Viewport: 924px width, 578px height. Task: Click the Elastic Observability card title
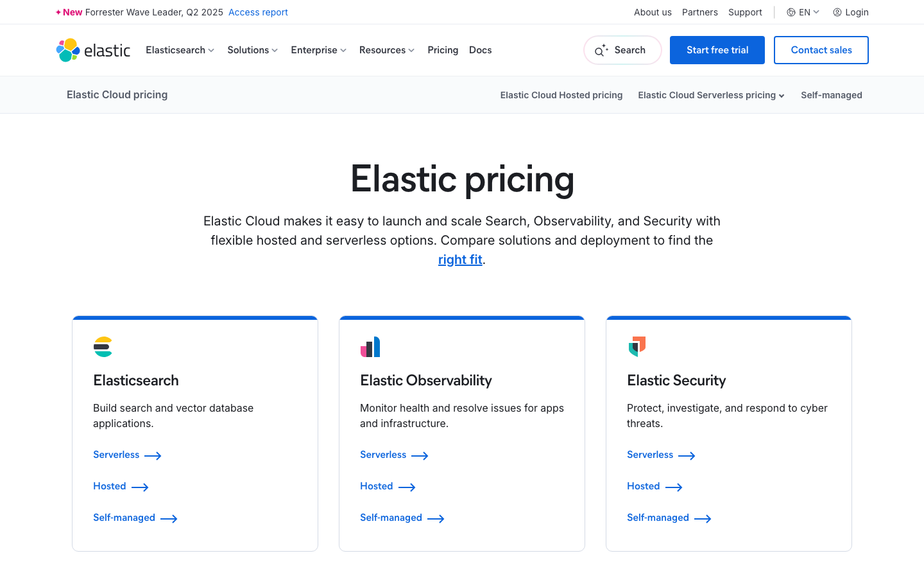[426, 381]
